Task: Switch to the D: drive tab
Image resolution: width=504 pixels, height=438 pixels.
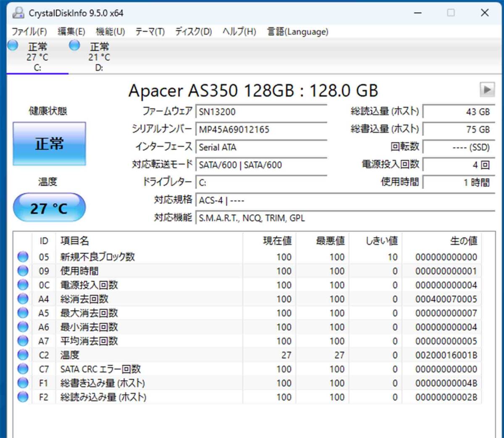Action: 99,56
